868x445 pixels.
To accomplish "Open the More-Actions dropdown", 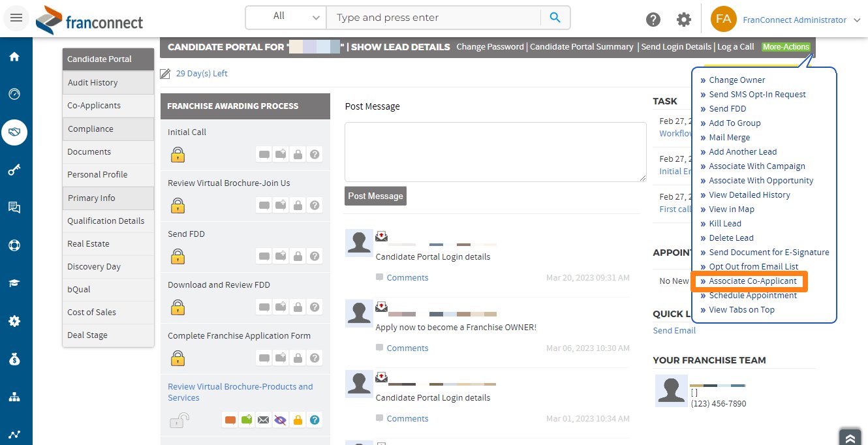I will point(786,47).
